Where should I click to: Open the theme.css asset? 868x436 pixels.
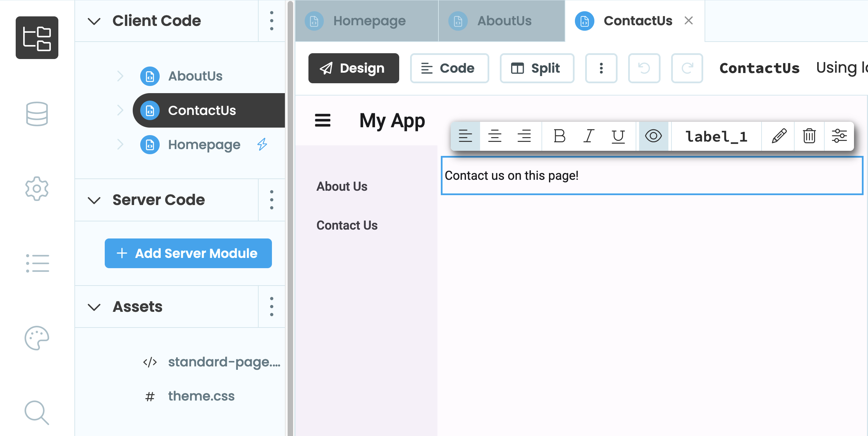(x=201, y=396)
